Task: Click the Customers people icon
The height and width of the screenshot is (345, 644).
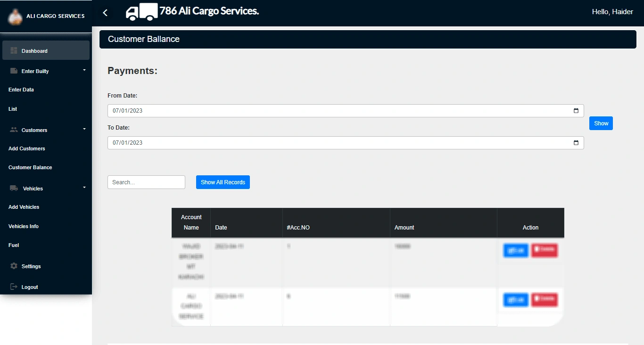Action: point(14,130)
